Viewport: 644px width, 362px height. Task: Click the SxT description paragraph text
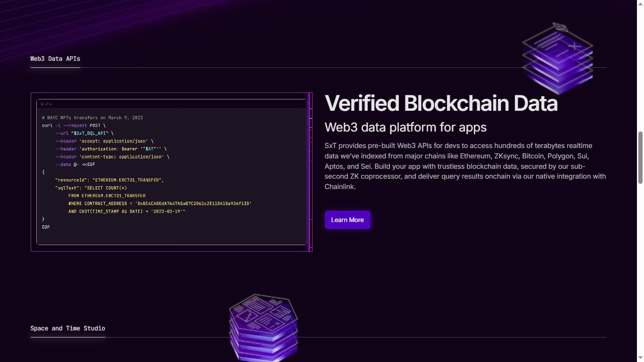[x=465, y=166]
